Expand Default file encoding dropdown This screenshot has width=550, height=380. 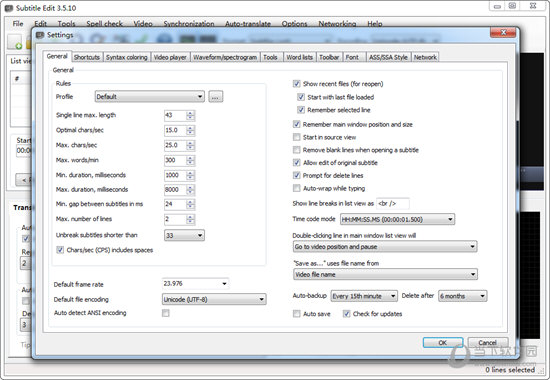tap(214, 299)
